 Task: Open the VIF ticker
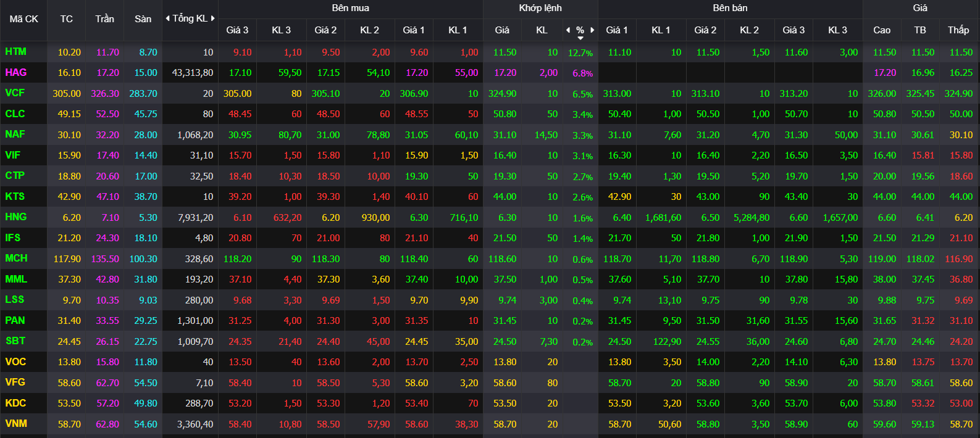[13, 155]
